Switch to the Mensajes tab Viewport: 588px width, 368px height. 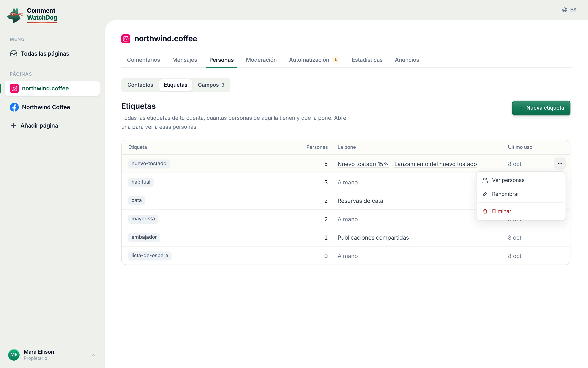(185, 60)
